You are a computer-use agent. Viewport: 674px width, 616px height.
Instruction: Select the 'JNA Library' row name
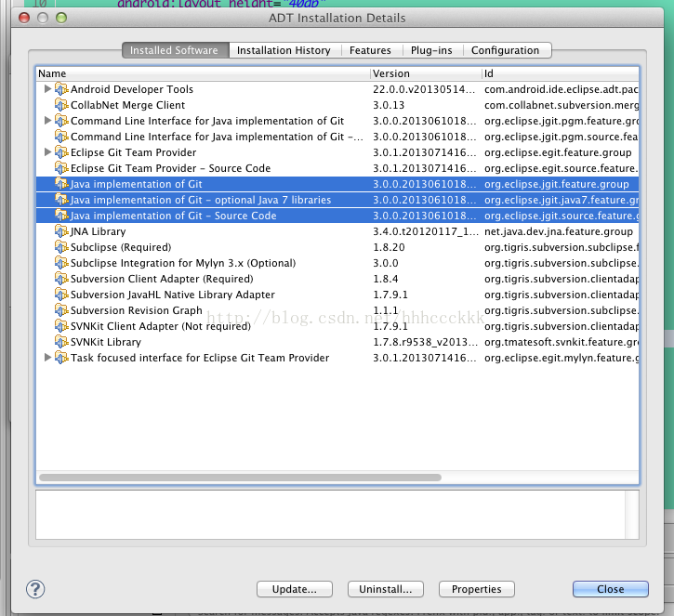tap(98, 231)
